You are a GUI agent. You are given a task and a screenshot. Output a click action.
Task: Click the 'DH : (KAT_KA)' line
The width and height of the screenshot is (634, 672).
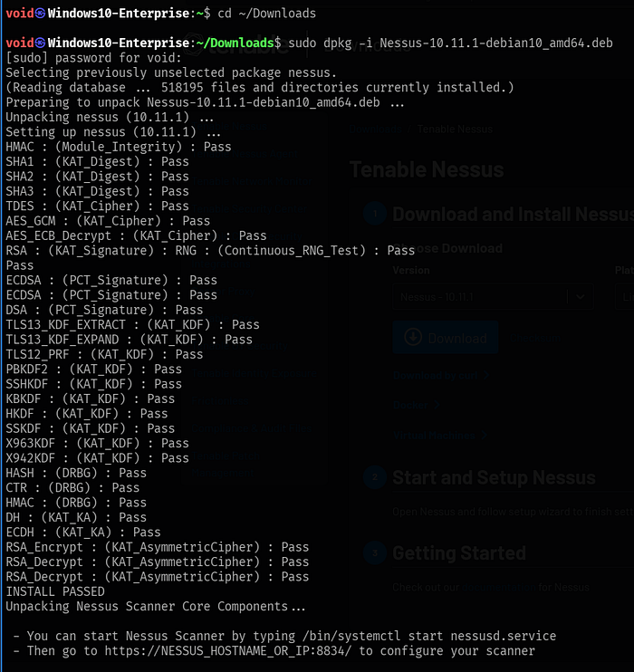(76, 518)
